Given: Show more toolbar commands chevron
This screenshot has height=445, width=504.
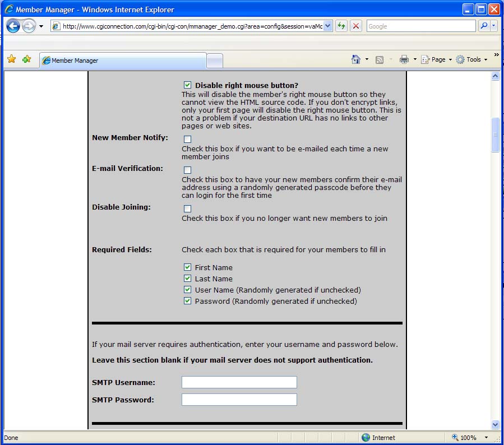Looking at the screenshot, I should [496, 55].
